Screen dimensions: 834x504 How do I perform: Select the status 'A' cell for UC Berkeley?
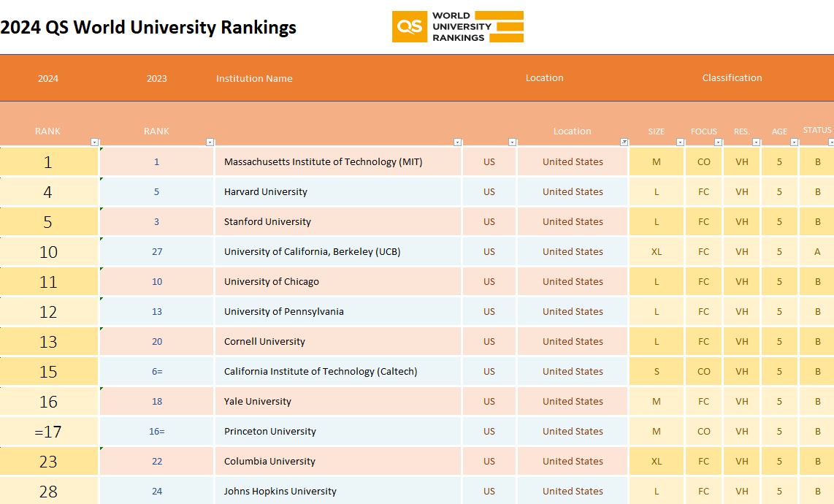coord(817,252)
